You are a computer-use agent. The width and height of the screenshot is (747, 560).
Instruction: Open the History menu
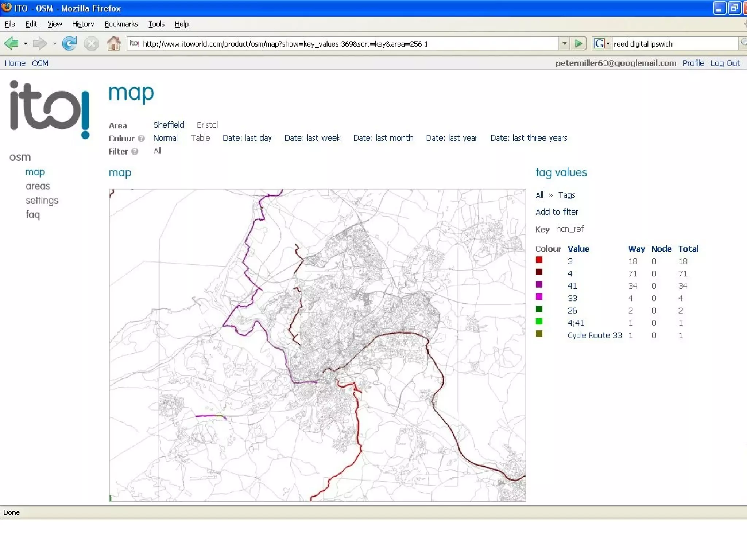coord(83,24)
